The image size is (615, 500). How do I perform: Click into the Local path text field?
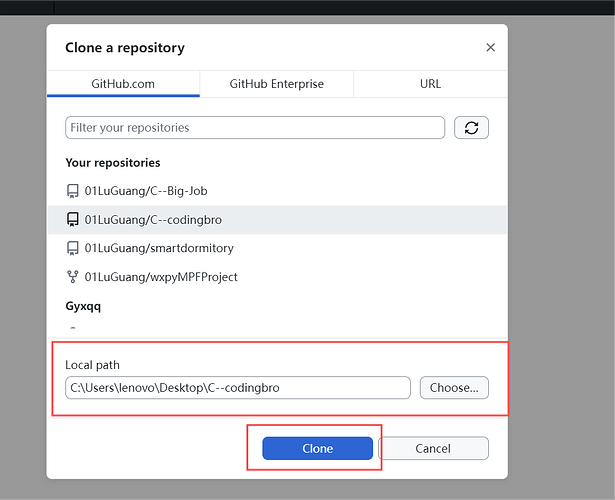click(238, 388)
